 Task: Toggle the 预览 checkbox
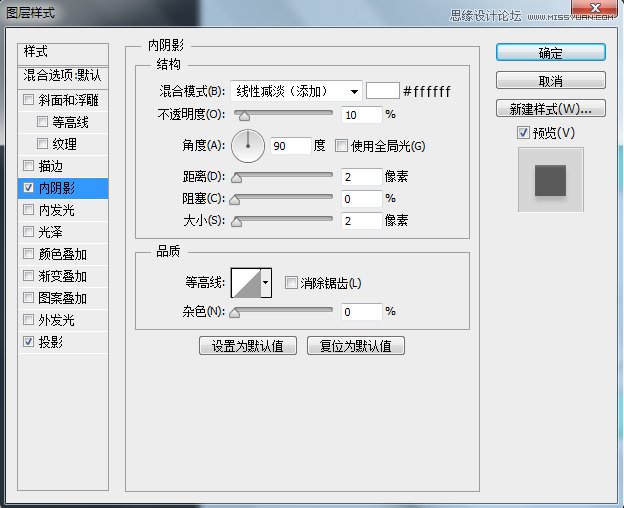(523, 132)
